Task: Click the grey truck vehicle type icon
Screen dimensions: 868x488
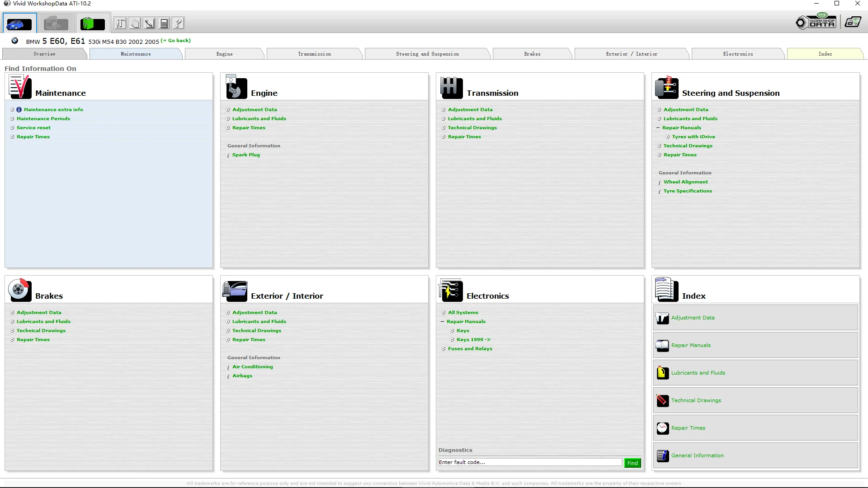Action: pos(56,23)
